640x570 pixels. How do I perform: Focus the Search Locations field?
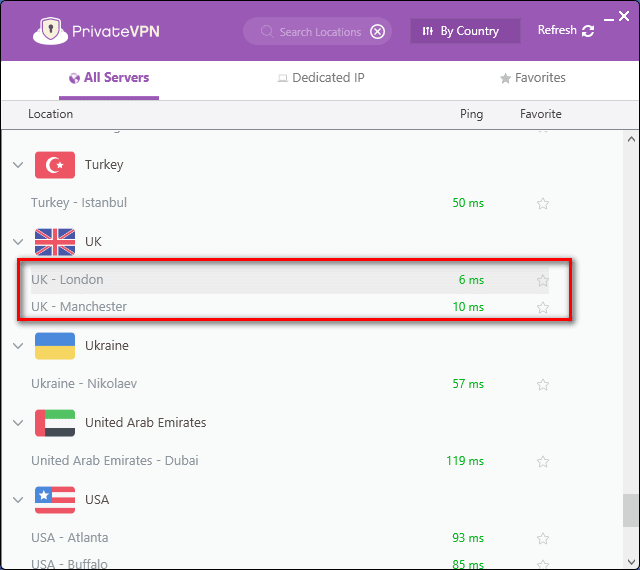(318, 31)
